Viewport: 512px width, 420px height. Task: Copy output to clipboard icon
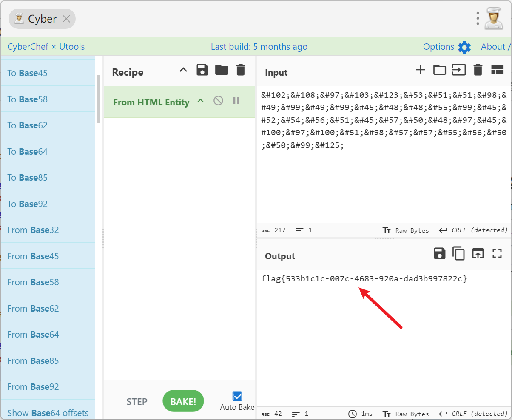coord(458,254)
